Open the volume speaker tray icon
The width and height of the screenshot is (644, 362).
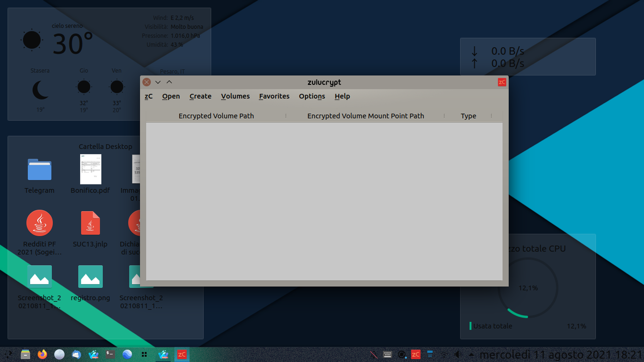(x=457, y=354)
